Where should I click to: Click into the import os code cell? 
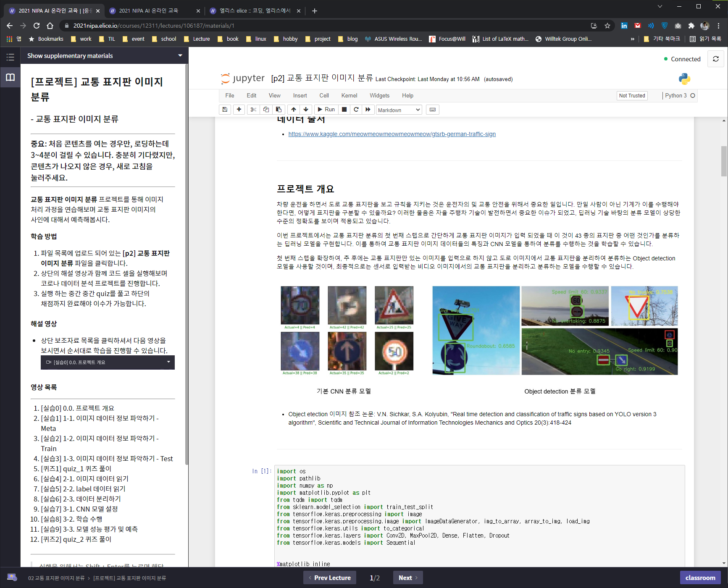click(479, 517)
